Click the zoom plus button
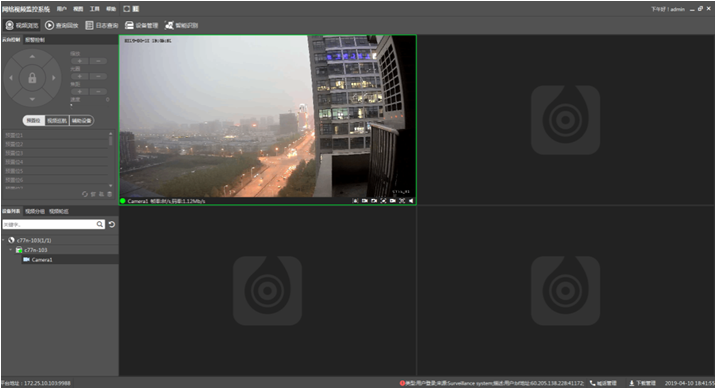 [79, 61]
